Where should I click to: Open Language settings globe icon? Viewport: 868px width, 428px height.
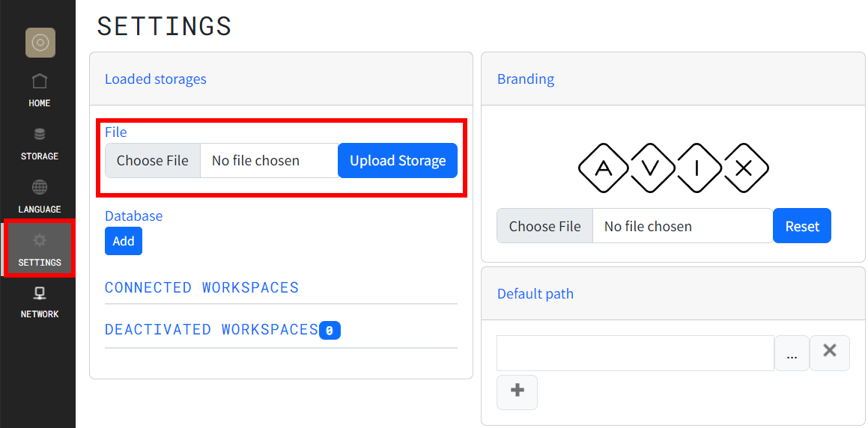pyautogui.click(x=40, y=187)
